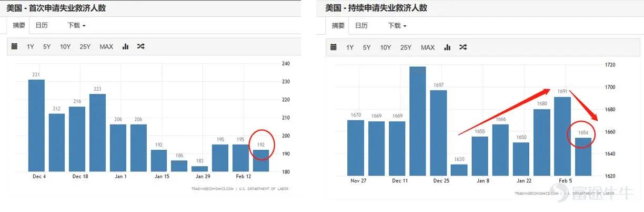Select 5Y range on continuing claims chart
Screen dimensions: 644x212
(x=367, y=47)
